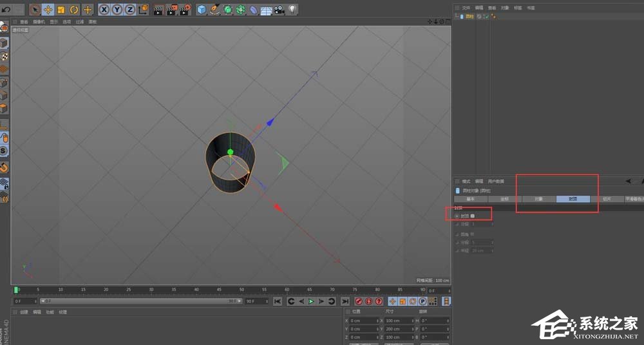Image resolution: width=644 pixels, height=345 pixels.
Task: Click the Undo arrow icon
Action: click(x=6, y=10)
